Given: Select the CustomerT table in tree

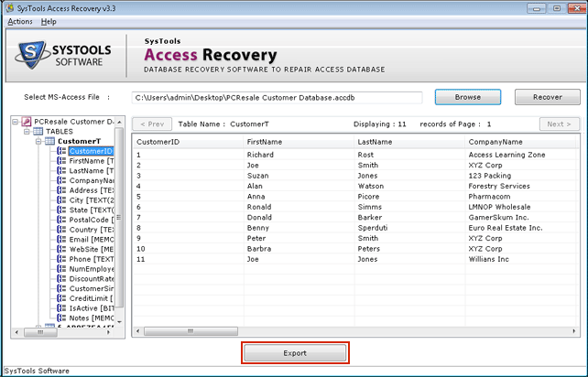Looking at the screenshot, I should click(79, 141).
